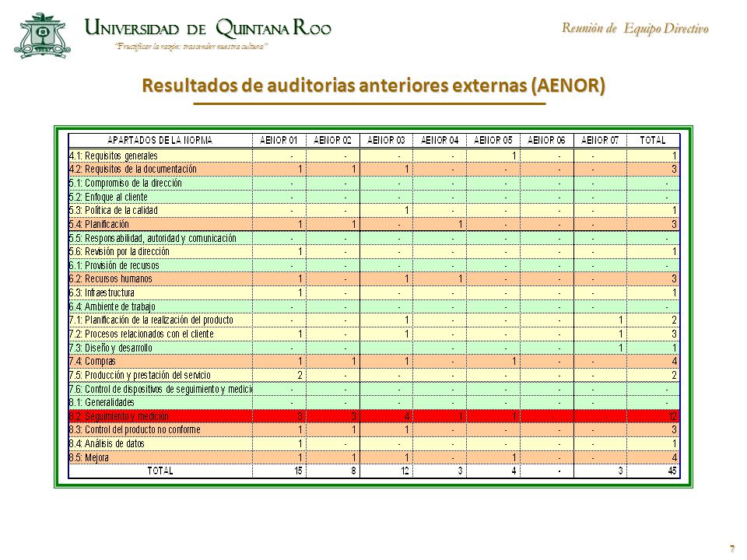Select row '5.4: Planificación'
Viewport: 747px width, 560px height.
tap(374, 224)
